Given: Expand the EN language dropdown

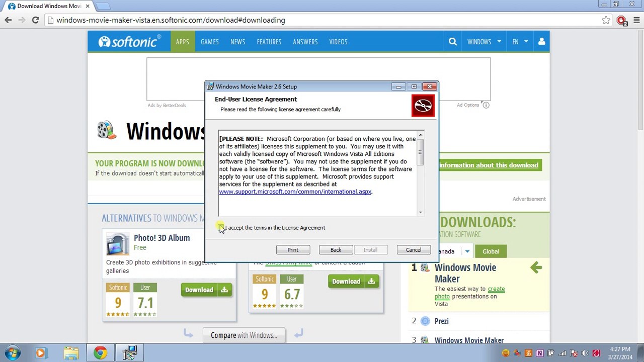Looking at the screenshot, I should 520,42.
